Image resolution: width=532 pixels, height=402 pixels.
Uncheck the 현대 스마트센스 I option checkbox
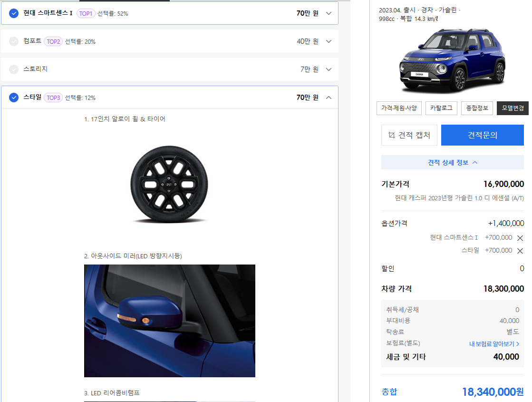coord(14,14)
